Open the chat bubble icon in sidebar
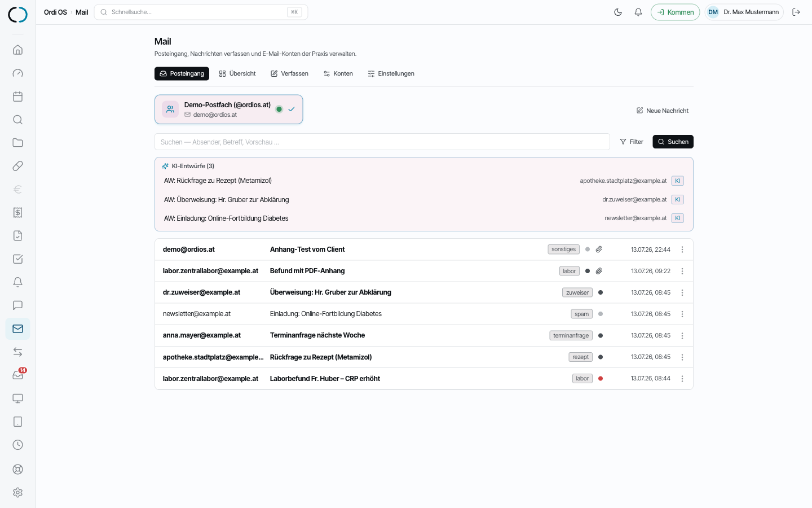812x508 pixels. 18,305
